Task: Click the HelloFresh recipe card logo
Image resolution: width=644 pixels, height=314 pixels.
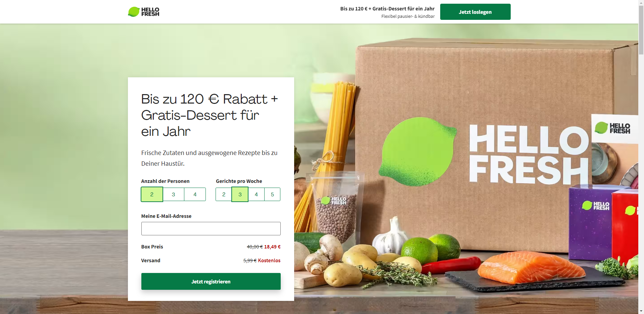Action: [612, 128]
